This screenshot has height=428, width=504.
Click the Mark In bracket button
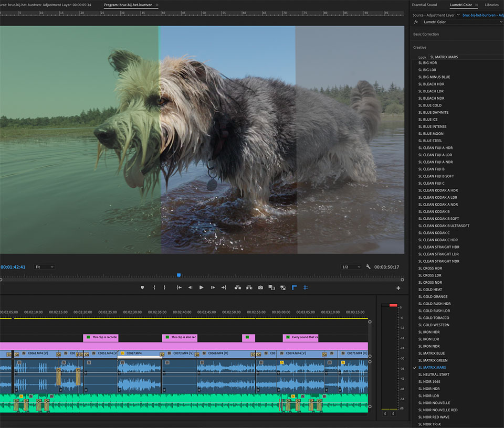click(154, 287)
